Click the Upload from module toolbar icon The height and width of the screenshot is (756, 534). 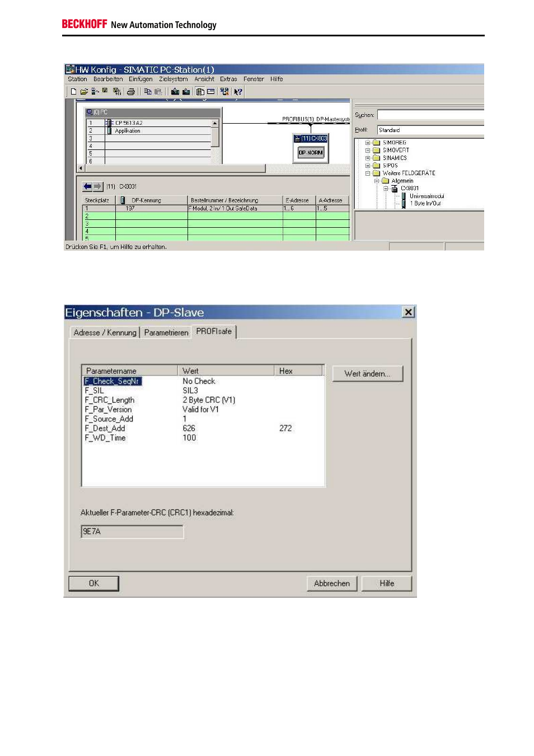pyautogui.click(x=186, y=92)
